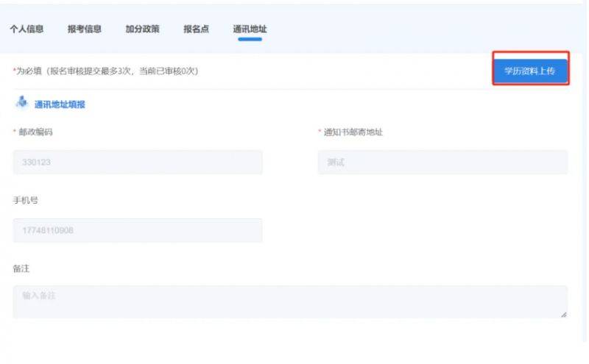Click the 邮政编码 field label
This screenshot has width=589, height=364.
pyautogui.click(x=35, y=132)
